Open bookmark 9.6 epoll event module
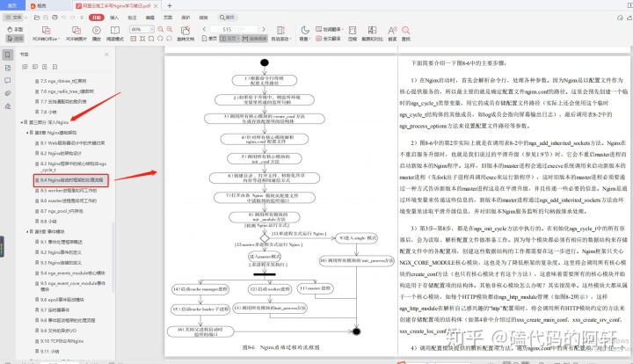The width and height of the screenshot is (633, 364). (x=60, y=300)
